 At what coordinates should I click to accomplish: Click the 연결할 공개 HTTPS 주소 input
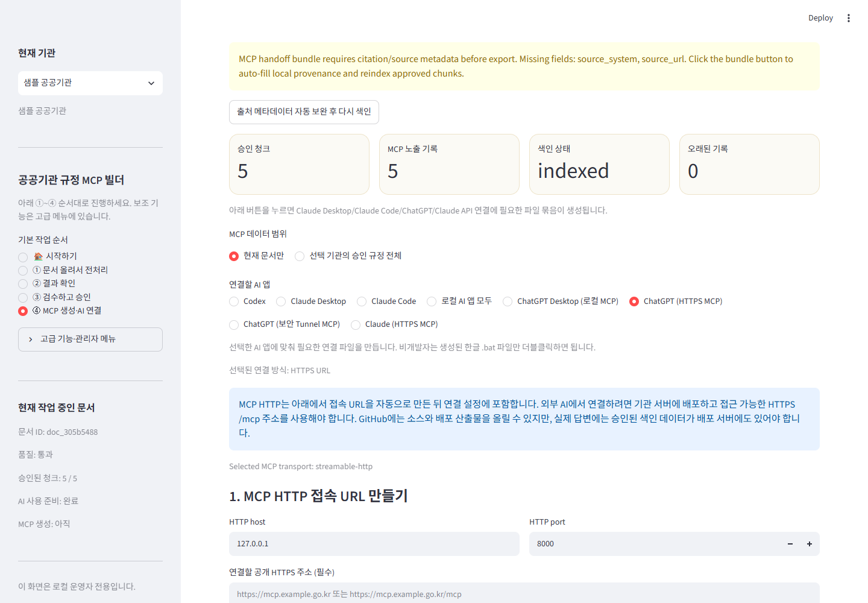(524, 593)
